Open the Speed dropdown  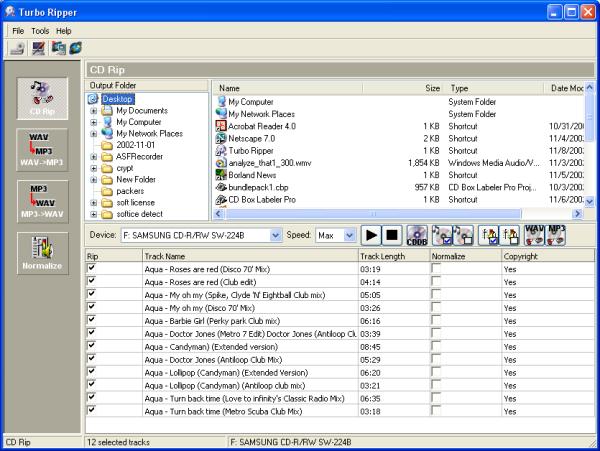click(349, 235)
